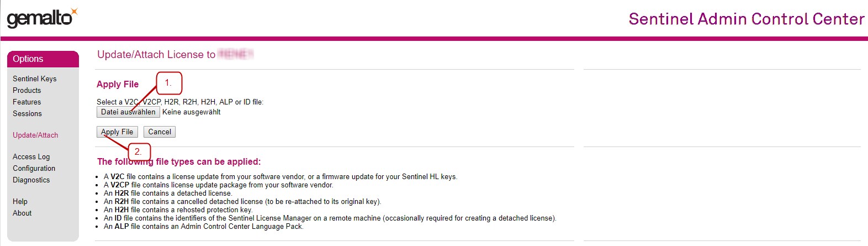
Task: Click the gemalto logo
Action: (41, 18)
